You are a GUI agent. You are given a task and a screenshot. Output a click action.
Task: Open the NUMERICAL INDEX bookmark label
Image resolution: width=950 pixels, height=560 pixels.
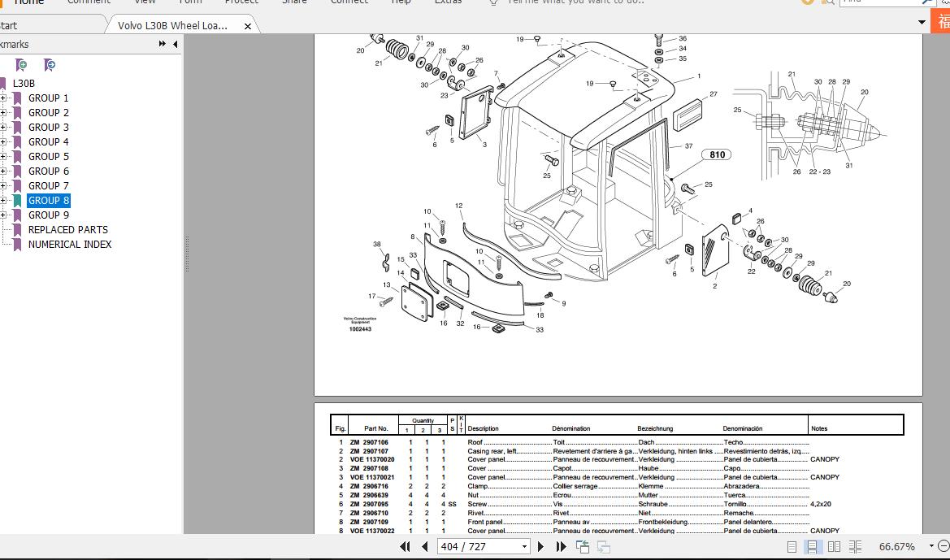coord(70,245)
